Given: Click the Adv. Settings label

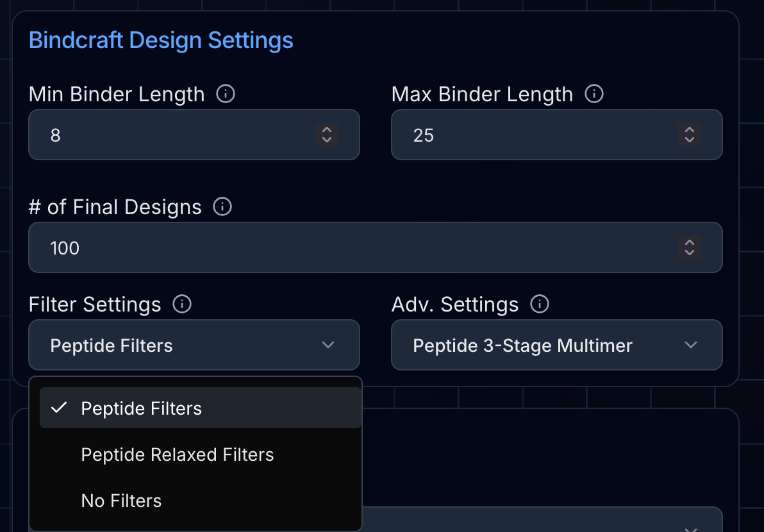Looking at the screenshot, I should [454, 304].
